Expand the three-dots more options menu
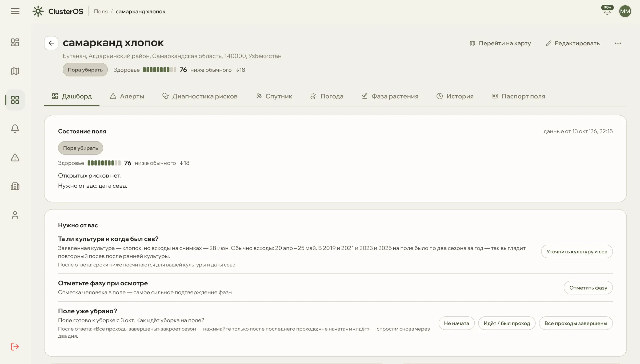 click(x=618, y=43)
